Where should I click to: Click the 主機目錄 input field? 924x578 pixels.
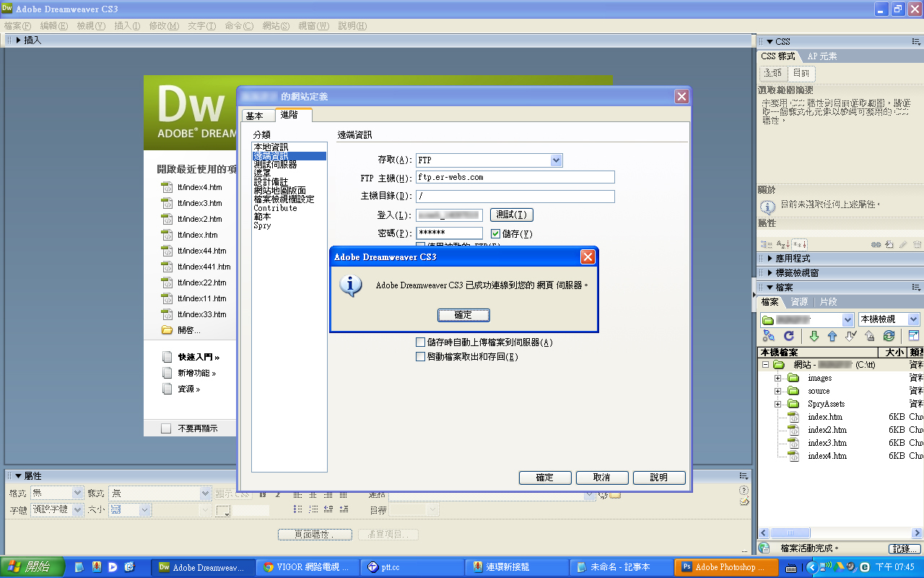click(x=515, y=197)
